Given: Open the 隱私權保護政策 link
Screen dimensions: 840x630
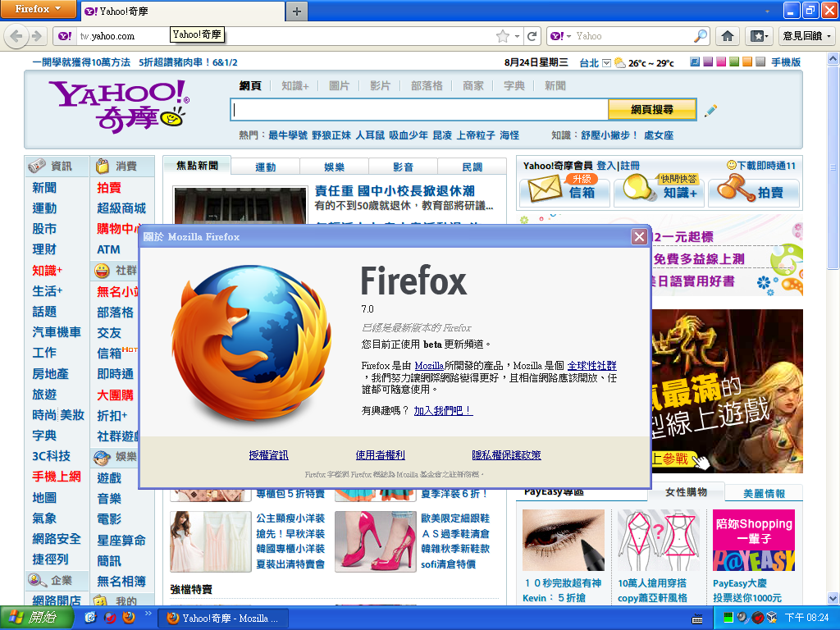Looking at the screenshot, I should [x=506, y=454].
